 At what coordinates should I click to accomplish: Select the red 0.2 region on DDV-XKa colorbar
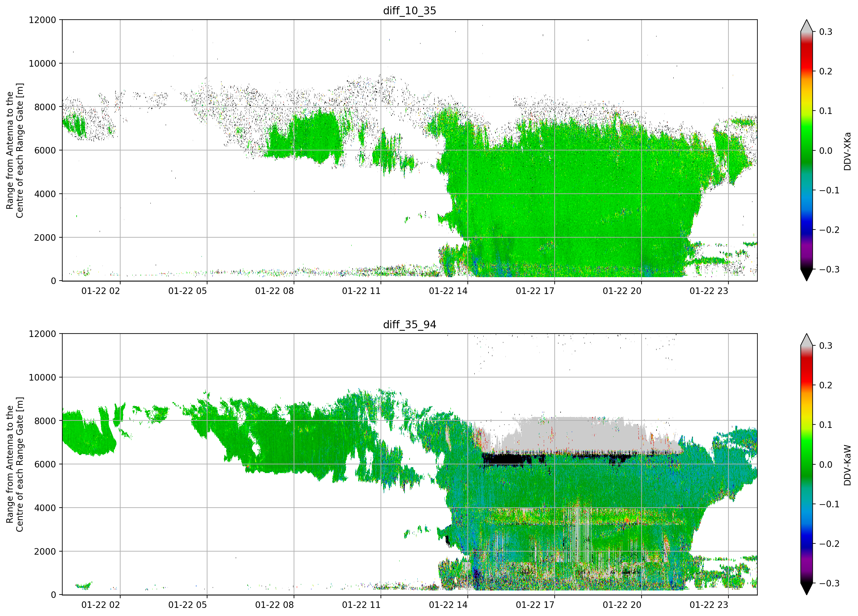pyautogui.click(x=807, y=71)
